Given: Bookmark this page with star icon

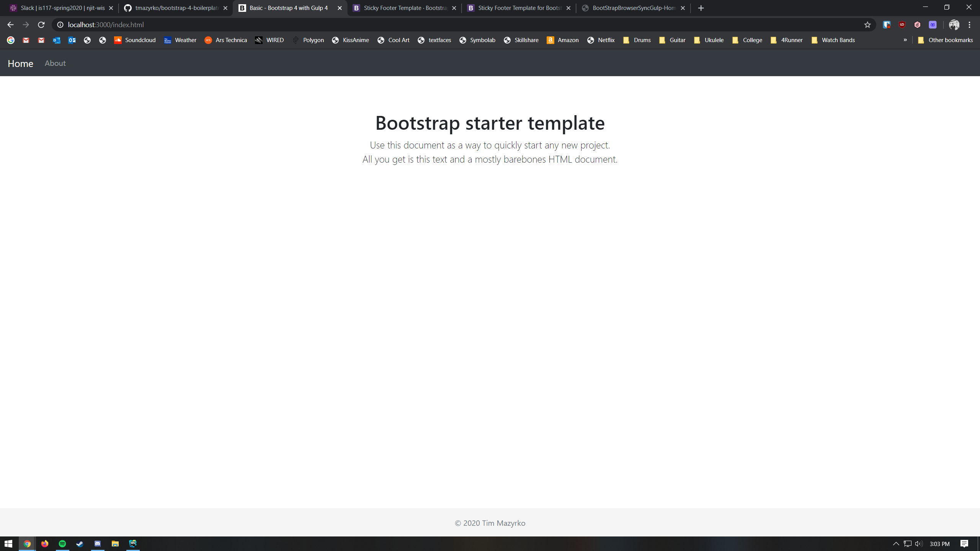Looking at the screenshot, I should pos(867,25).
